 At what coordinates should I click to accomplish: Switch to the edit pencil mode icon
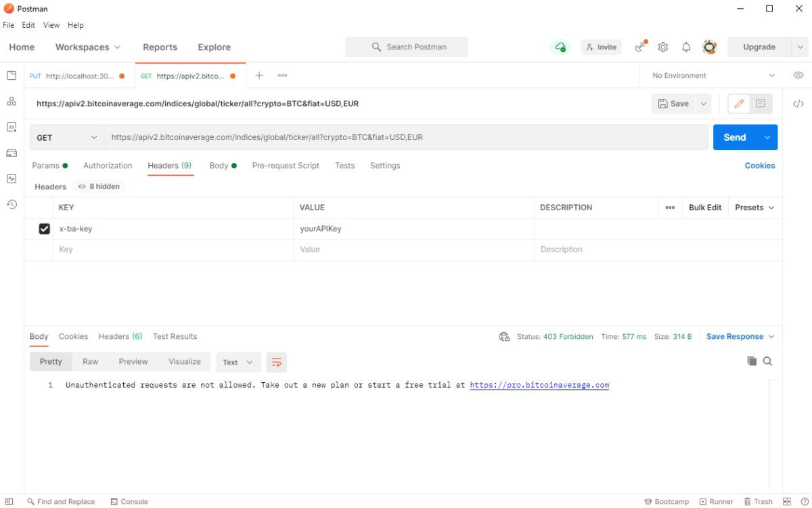[x=739, y=104]
